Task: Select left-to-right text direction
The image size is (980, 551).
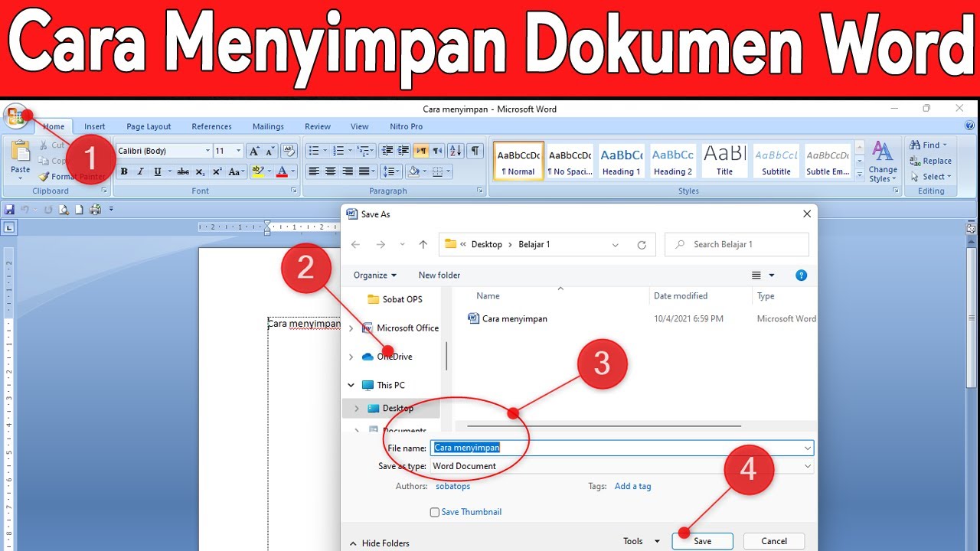Action: pos(421,151)
